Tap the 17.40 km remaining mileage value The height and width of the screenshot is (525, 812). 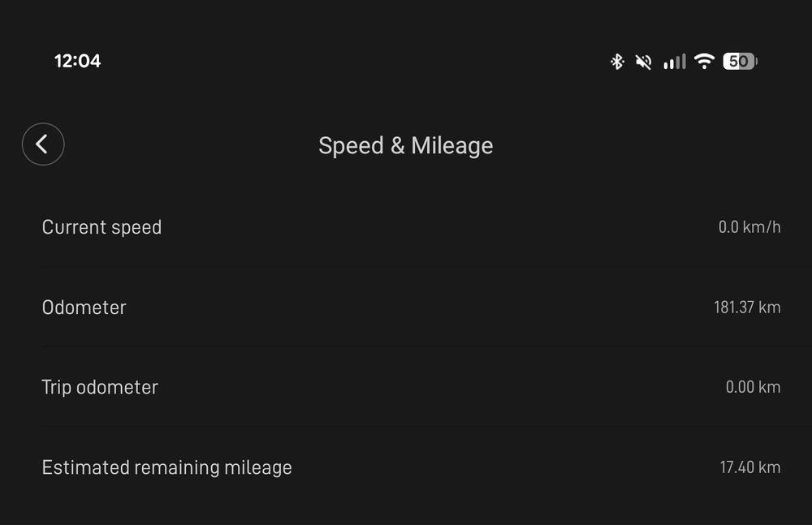[749, 467]
